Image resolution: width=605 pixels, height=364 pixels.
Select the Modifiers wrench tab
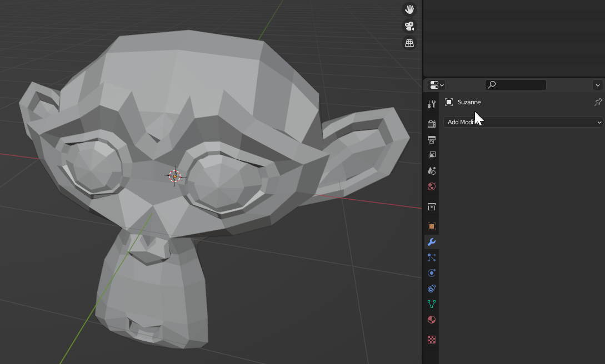coord(431,242)
